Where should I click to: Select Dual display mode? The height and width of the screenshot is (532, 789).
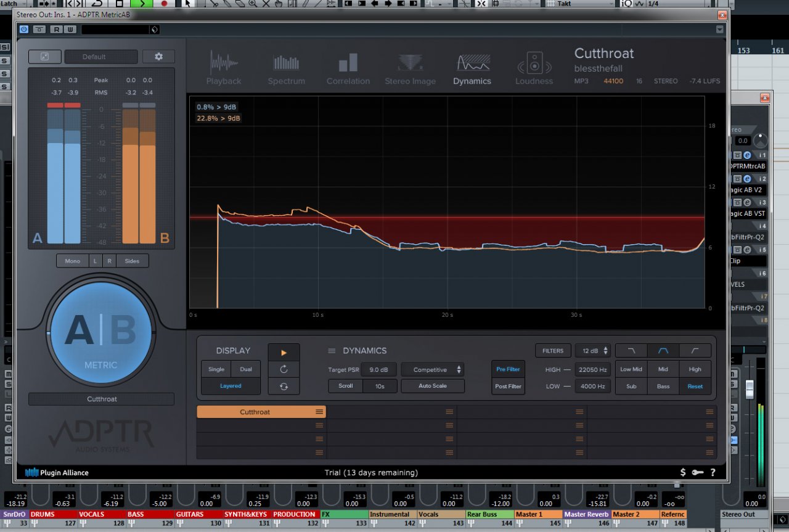(x=245, y=369)
